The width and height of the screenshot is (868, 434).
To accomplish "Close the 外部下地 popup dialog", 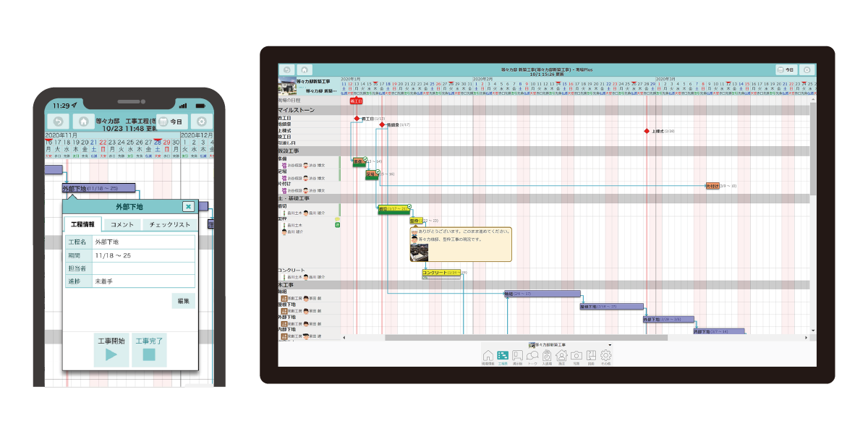I will pyautogui.click(x=188, y=207).
